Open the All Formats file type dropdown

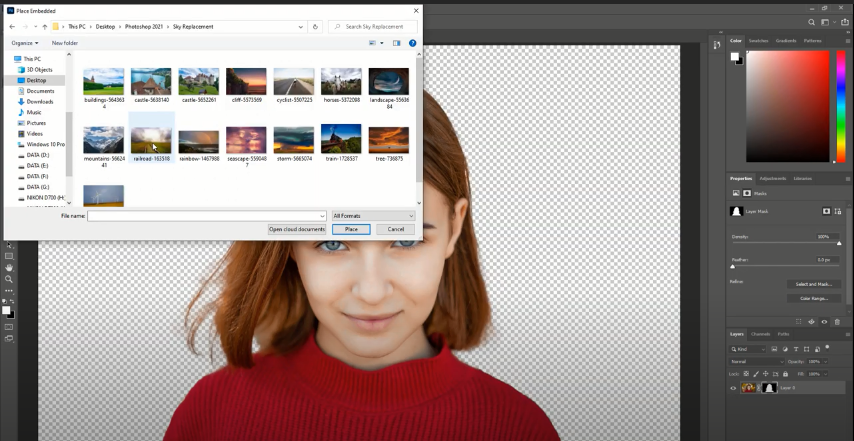[x=373, y=216]
